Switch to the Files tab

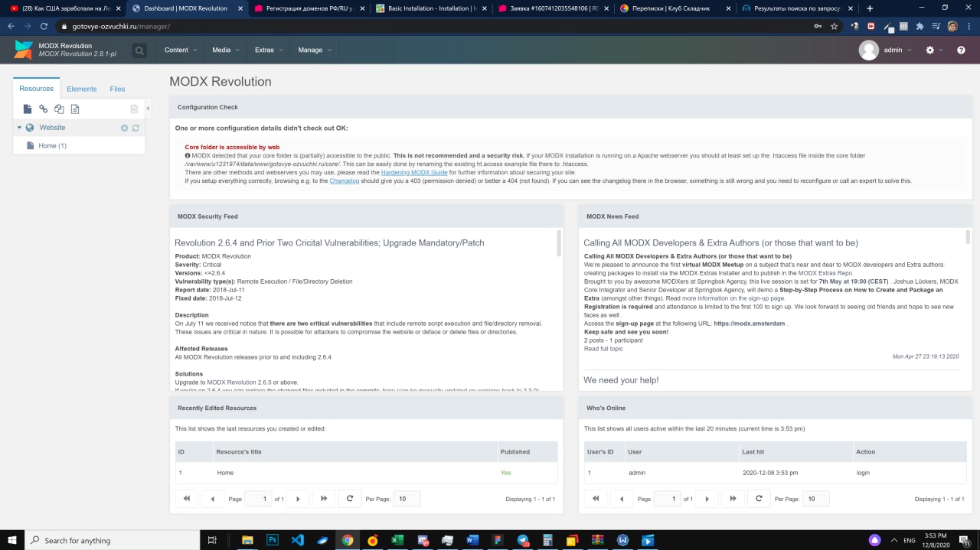tap(117, 89)
